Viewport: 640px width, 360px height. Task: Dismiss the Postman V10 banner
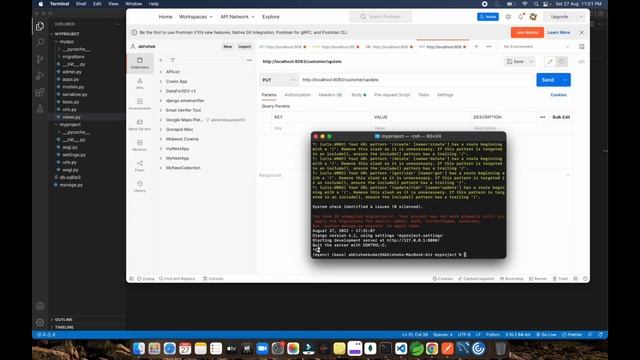point(582,32)
